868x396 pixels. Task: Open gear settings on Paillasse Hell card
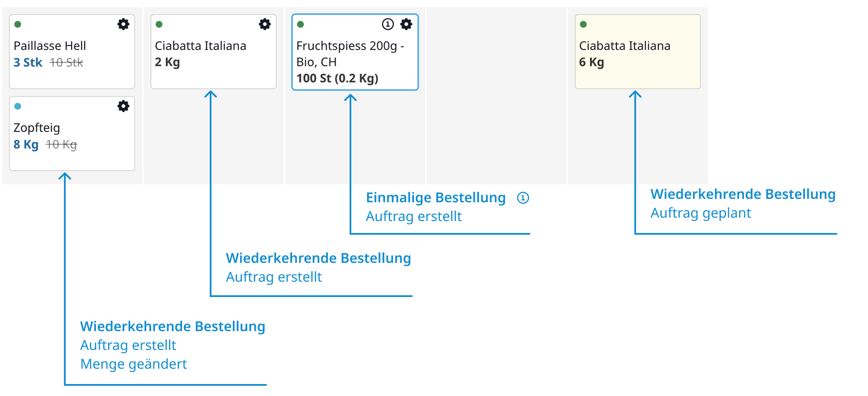coord(123,24)
